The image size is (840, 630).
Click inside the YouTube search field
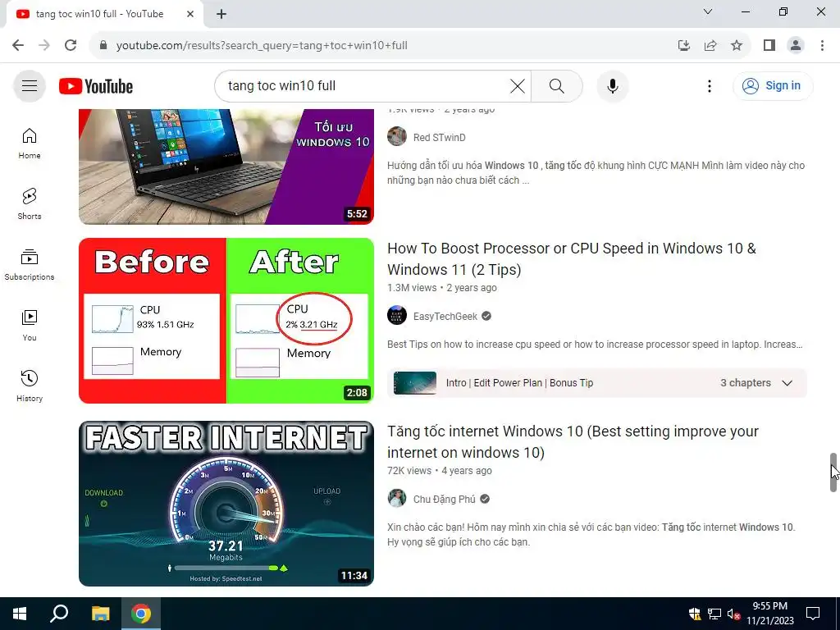364,85
